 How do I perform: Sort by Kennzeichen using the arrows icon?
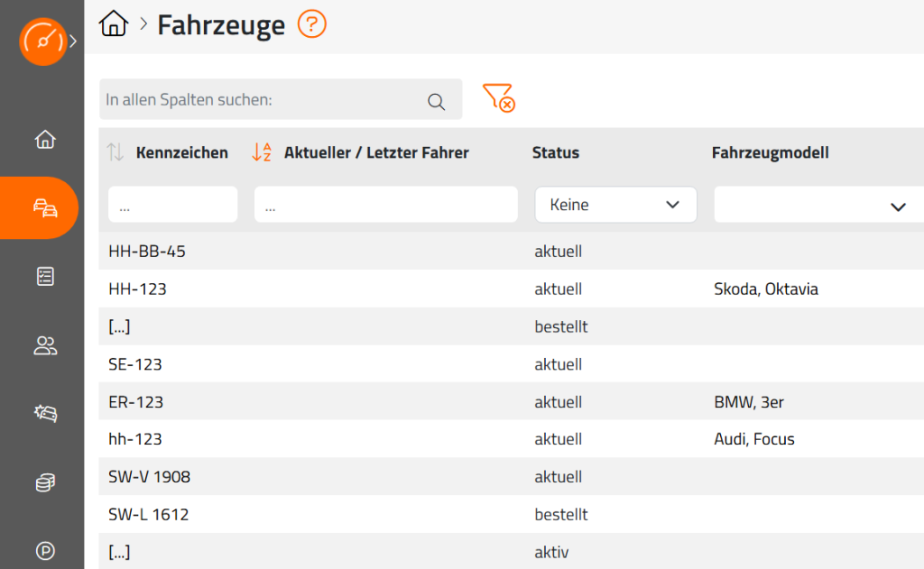pos(115,152)
